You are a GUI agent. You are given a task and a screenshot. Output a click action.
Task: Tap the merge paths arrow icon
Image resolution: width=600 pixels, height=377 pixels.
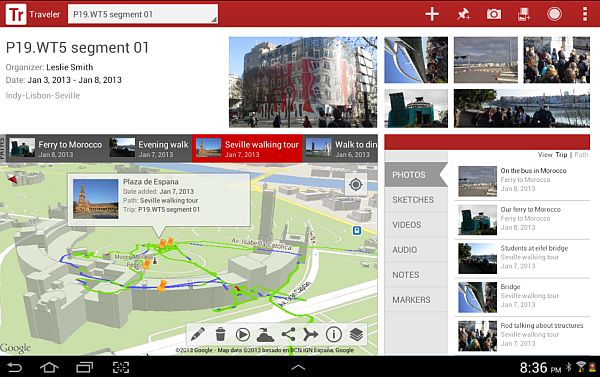point(311,335)
